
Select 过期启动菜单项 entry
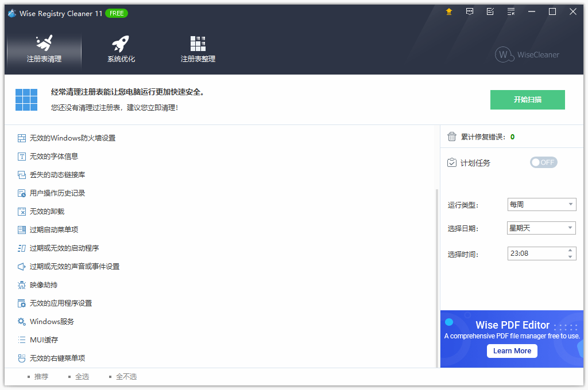click(54, 230)
